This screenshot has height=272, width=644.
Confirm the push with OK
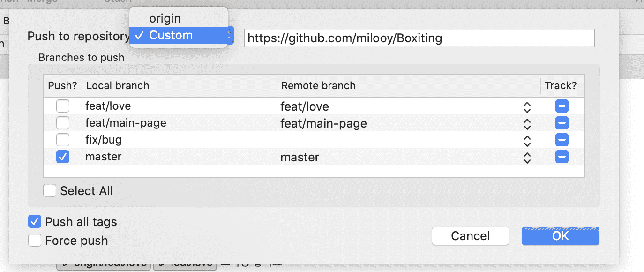(560, 236)
